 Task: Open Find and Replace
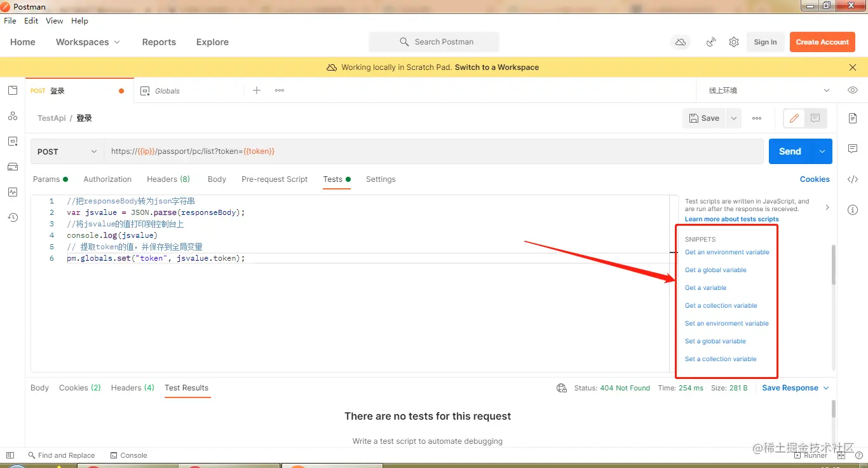pyautogui.click(x=61, y=455)
